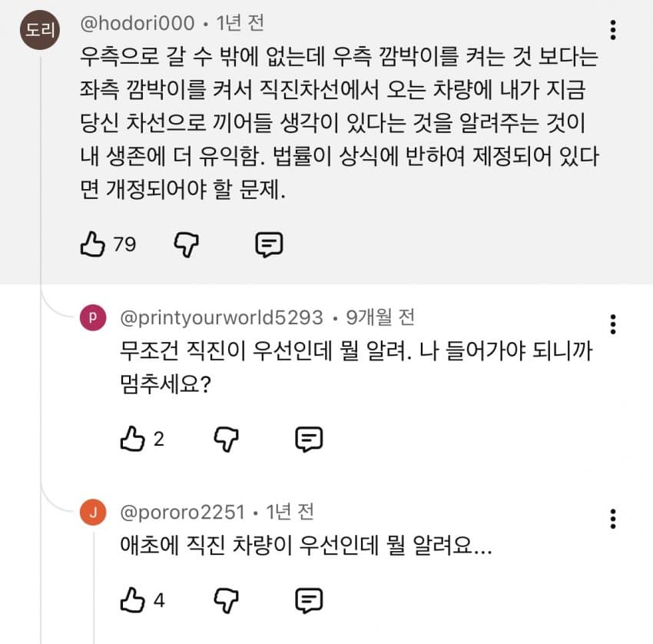Open more options for printyourworld5293 reply
The width and height of the screenshot is (653, 644).
click(x=612, y=324)
